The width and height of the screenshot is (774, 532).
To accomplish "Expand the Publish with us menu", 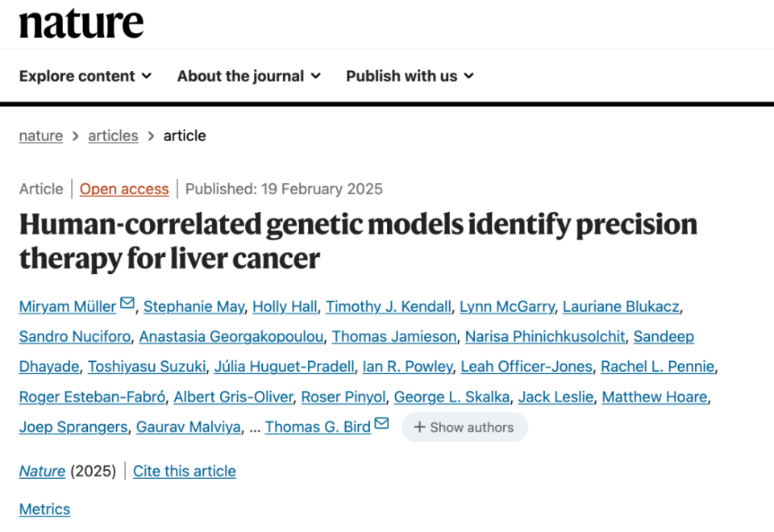I will coord(410,76).
